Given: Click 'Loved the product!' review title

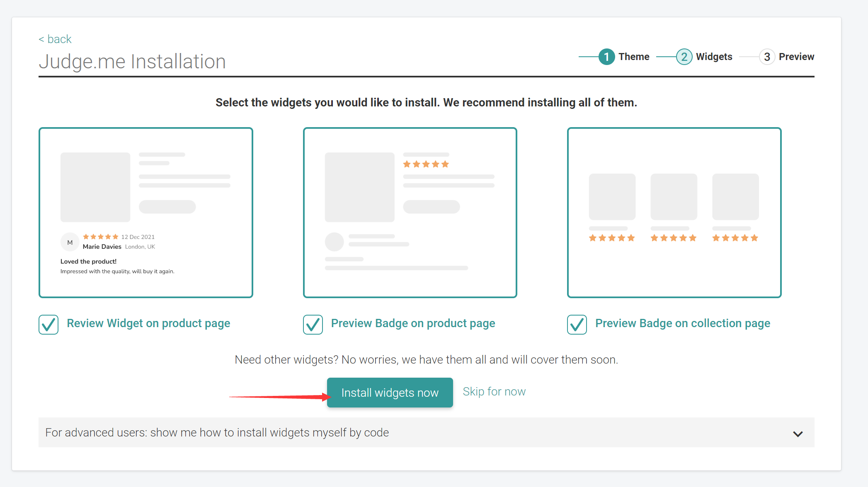Looking at the screenshot, I should (x=88, y=261).
